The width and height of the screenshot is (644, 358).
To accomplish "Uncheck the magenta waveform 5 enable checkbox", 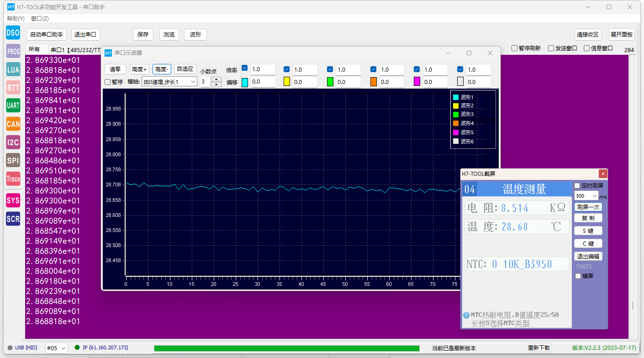I will tap(417, 69).
